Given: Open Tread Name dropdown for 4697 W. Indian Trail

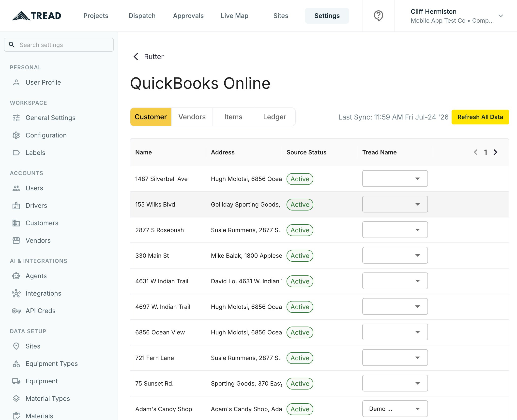Looking at the screenshot, I should [395, 307].
